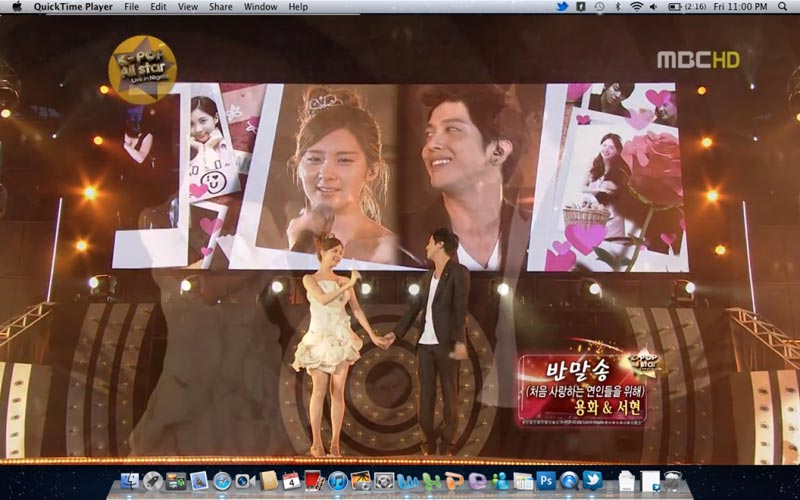Open the volume control in the menu bar
Image resolution: width=800 pixels, height=500 pixels.
pos(654,7)
